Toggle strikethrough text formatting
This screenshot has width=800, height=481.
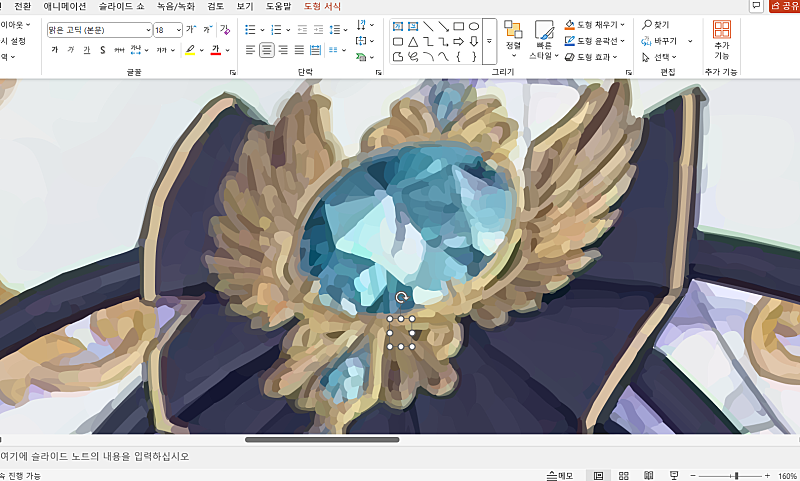point(119,50)
